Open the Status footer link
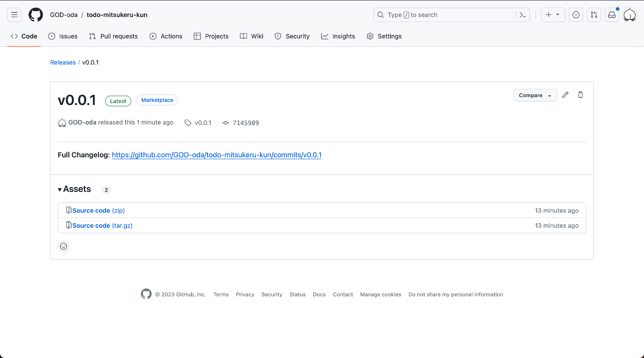 [298, 294]
